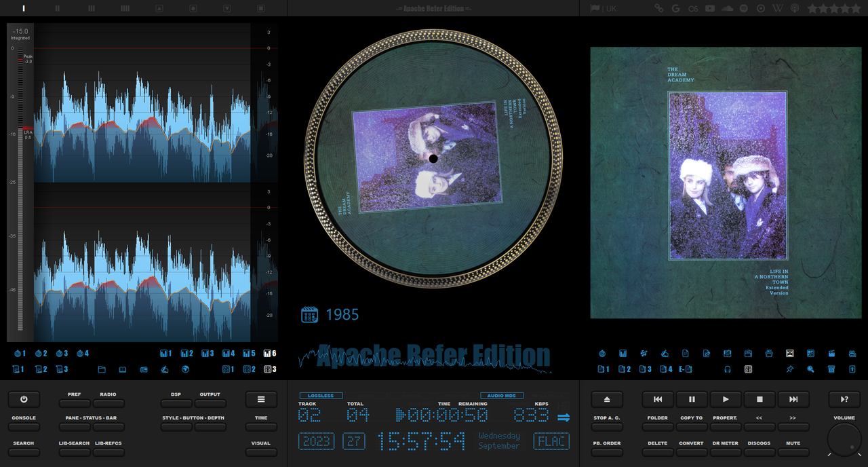The image size is (868, 467).
Task: Click the folder icon below the waveform panel
Action: pyautogui.click(x=102, y=369)
